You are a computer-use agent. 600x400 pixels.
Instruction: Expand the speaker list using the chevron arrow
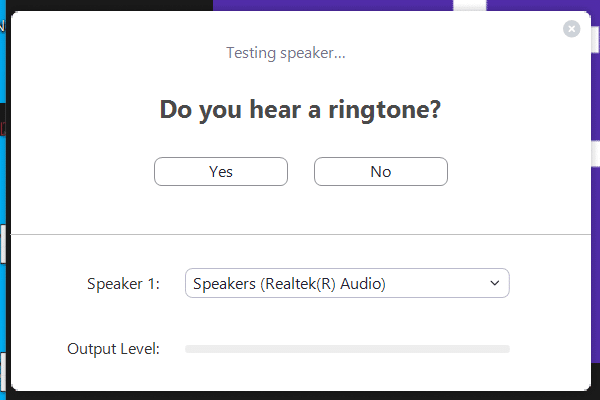(494, 284)
